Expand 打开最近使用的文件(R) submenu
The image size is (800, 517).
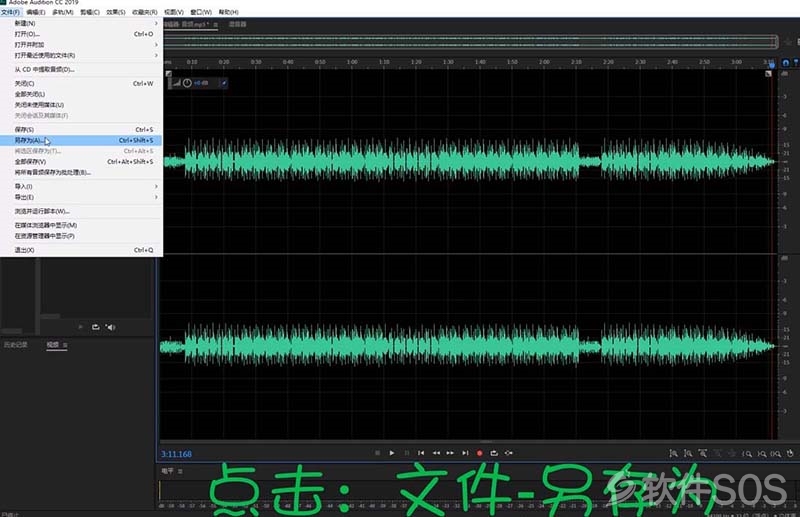click(x=82, y=55)
